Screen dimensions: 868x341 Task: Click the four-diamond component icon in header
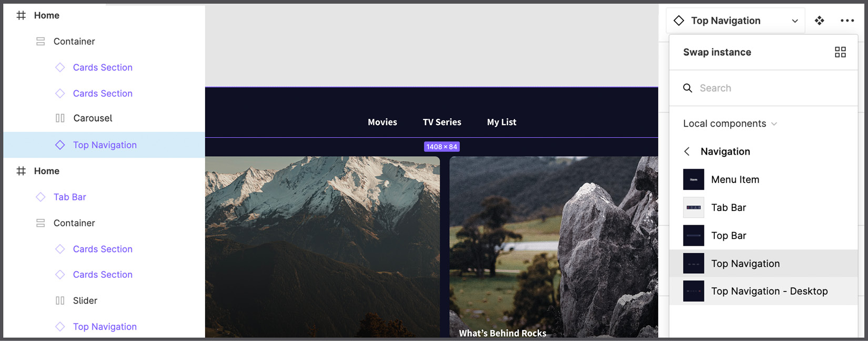(819, 21)
